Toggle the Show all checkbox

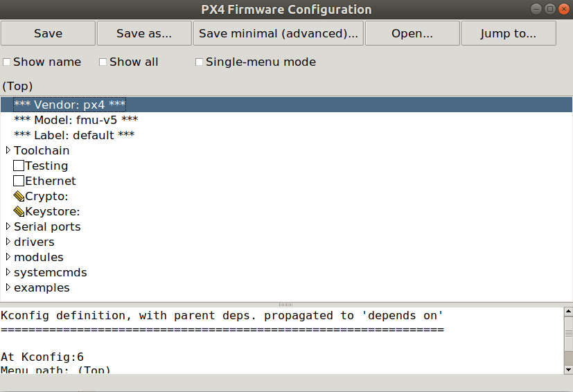(x=103, y=62)
